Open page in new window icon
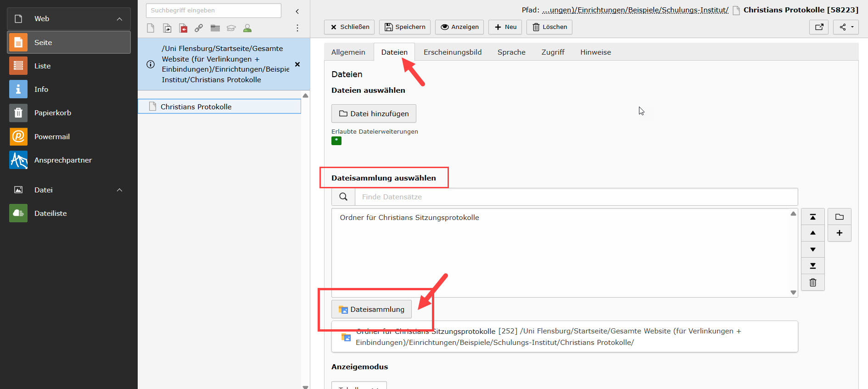The height and width of the screenshot is (389, 868). (x=819, y=27)
